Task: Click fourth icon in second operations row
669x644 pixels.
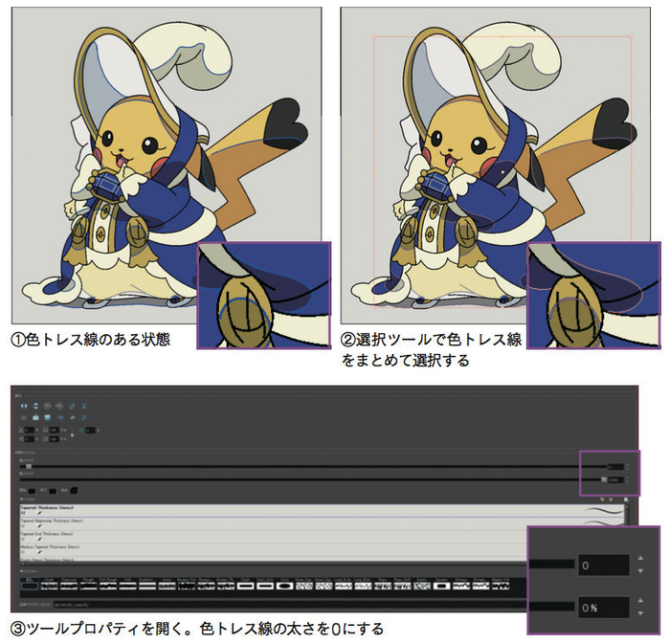Action: pos(60,417)
